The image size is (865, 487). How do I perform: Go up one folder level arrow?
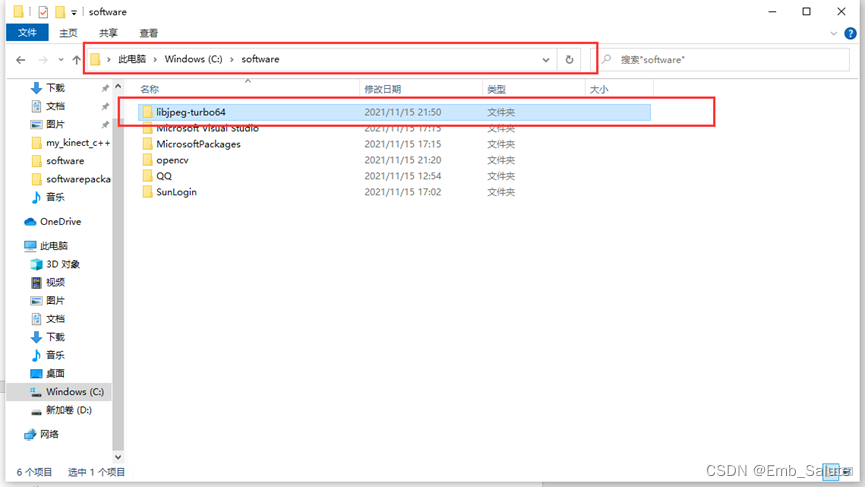76,60
